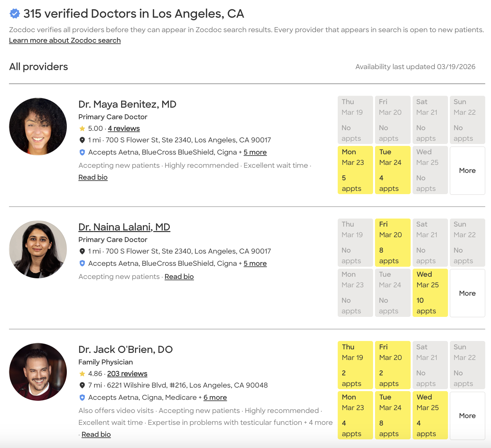Pick Dr. O'Brien's Thu Mar 19 appointments
491x448 pixels.
pyautogui.click(x=355, y=365)
